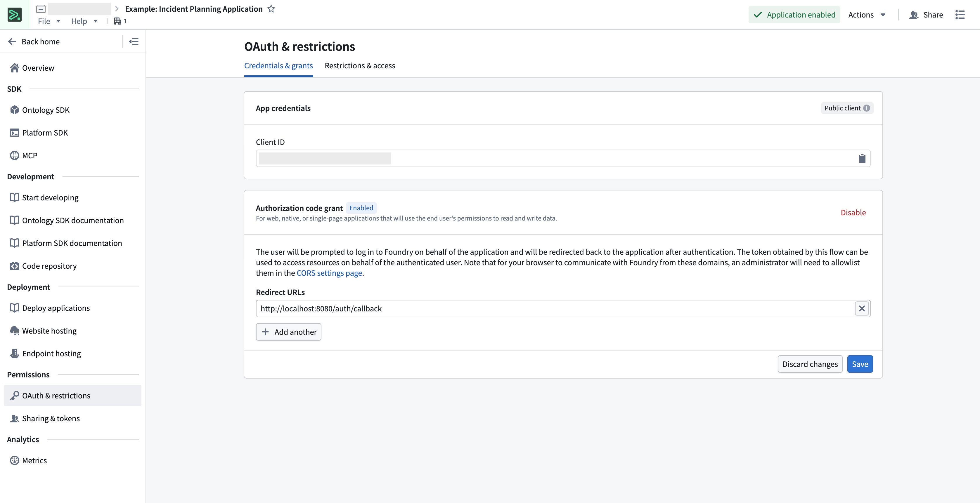980x503 pixels.
Task: Expand the Actions dropdown
Action: pos(867,15)
